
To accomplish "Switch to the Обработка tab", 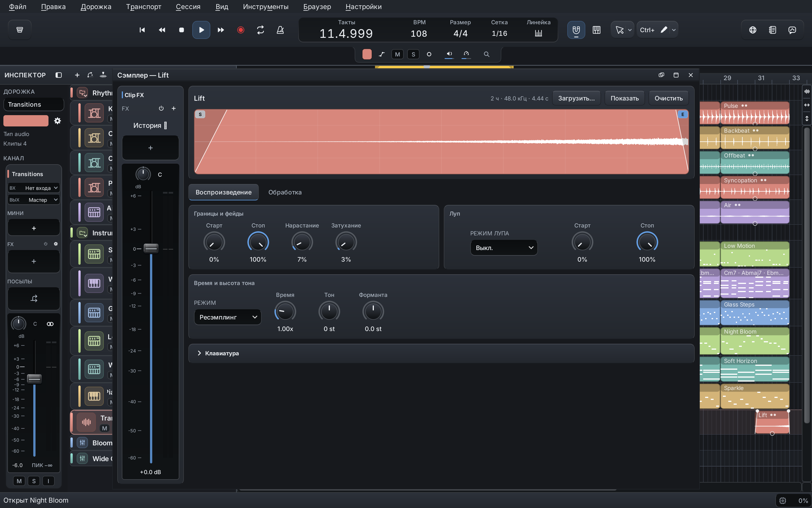I will pos(285,192).
